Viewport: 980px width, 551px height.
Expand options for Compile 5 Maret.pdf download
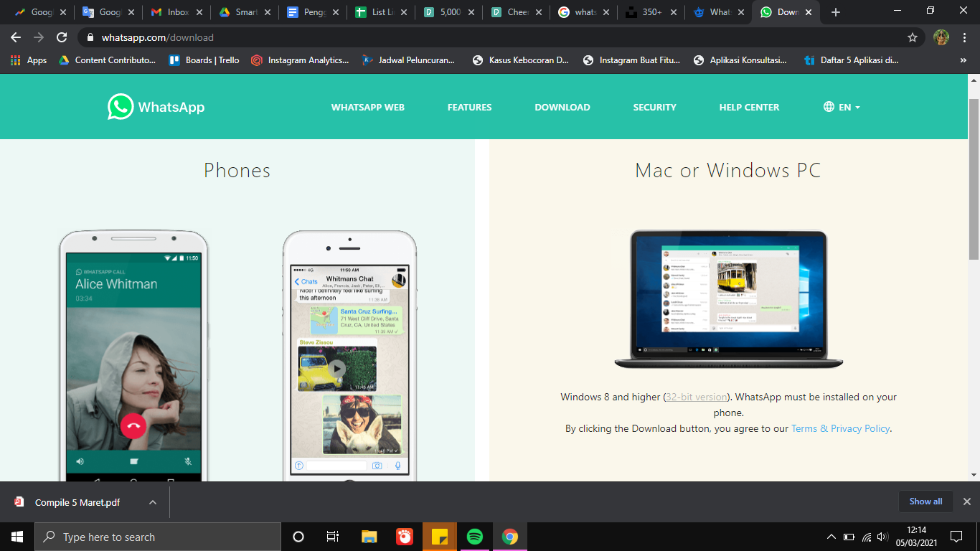coord(152,502)
